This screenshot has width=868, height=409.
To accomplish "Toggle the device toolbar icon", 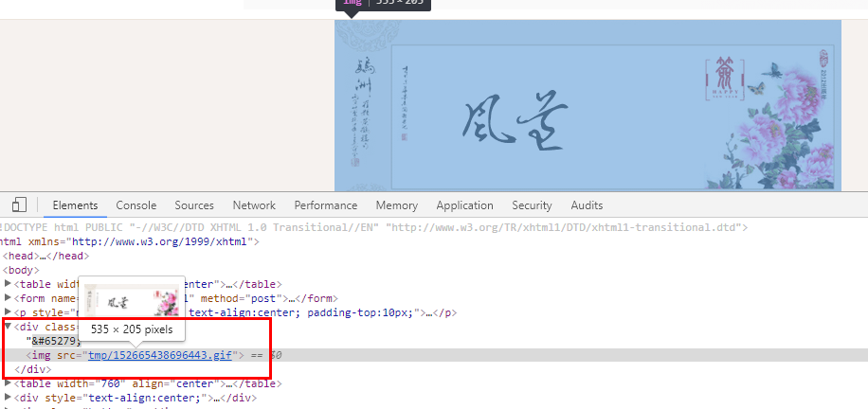I will (x=19, y=204).
